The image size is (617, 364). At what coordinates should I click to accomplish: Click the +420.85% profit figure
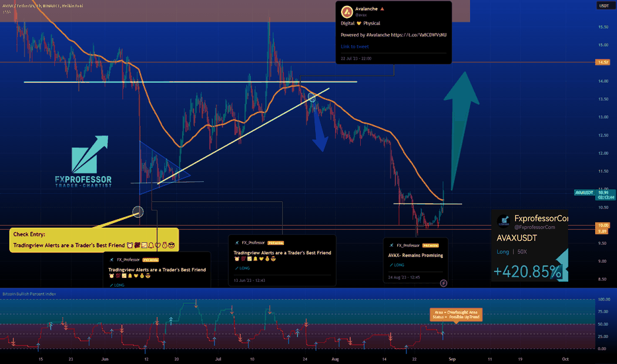pyautogui.click(x=527, y=271)
